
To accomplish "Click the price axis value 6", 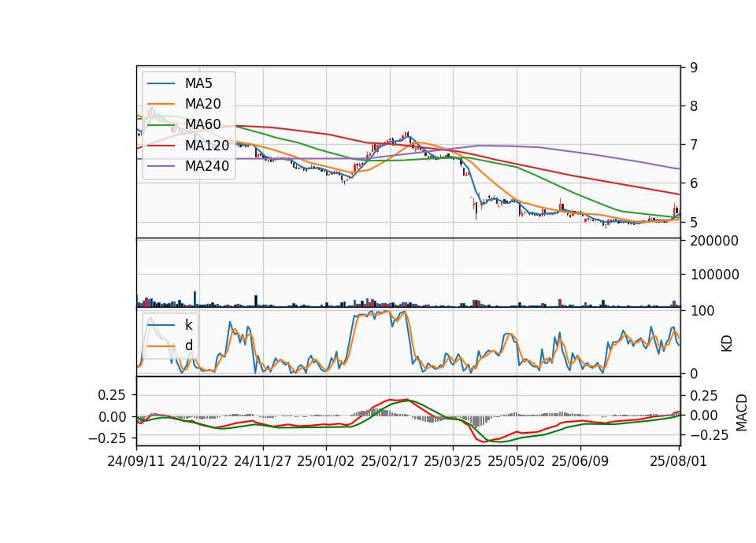I will pyautogui.click(x=694, y=183).
